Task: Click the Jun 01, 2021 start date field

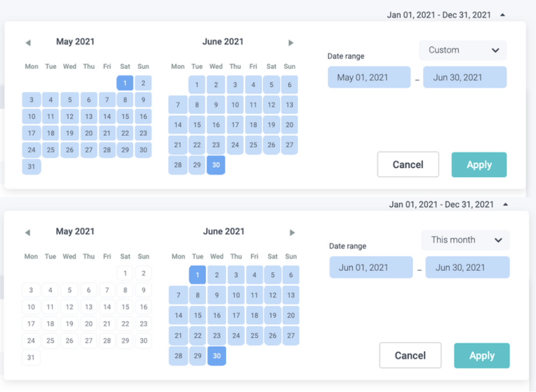Action: [371, 267]
